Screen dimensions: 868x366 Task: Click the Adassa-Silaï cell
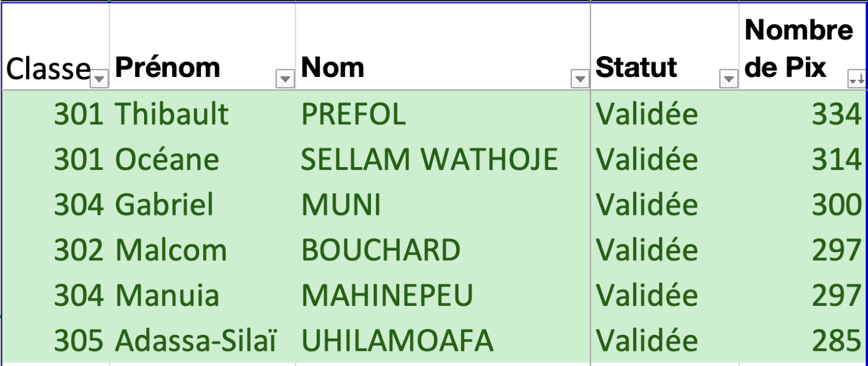click(x=196, y=341)
